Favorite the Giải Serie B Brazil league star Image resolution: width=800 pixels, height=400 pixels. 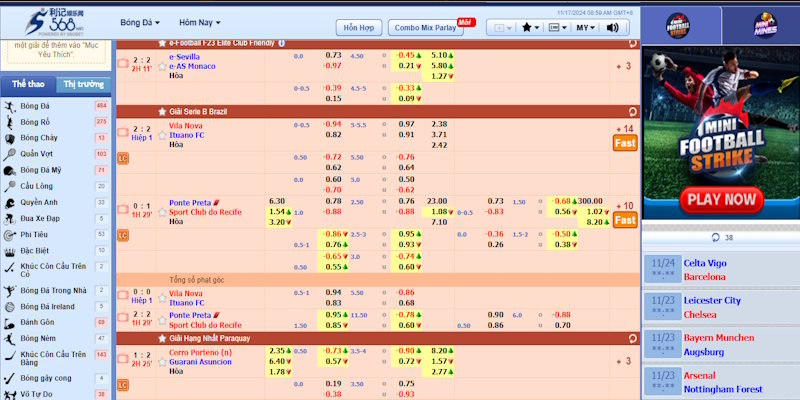coord(162,112)
